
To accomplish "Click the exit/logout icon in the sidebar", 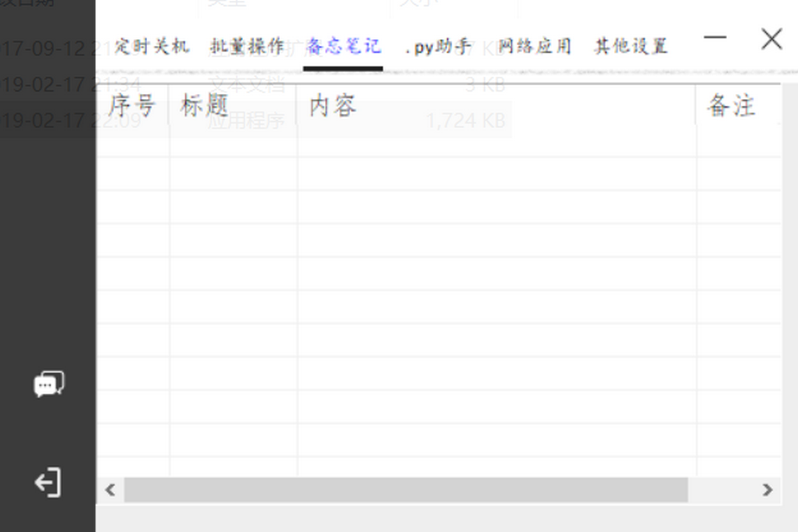I will [x=47, y=483].
